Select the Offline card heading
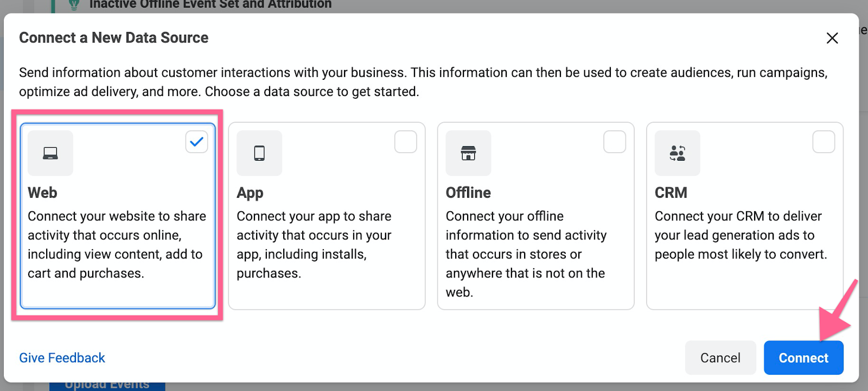The height and width of the screenshot is (391, 868). click(468, 193)
